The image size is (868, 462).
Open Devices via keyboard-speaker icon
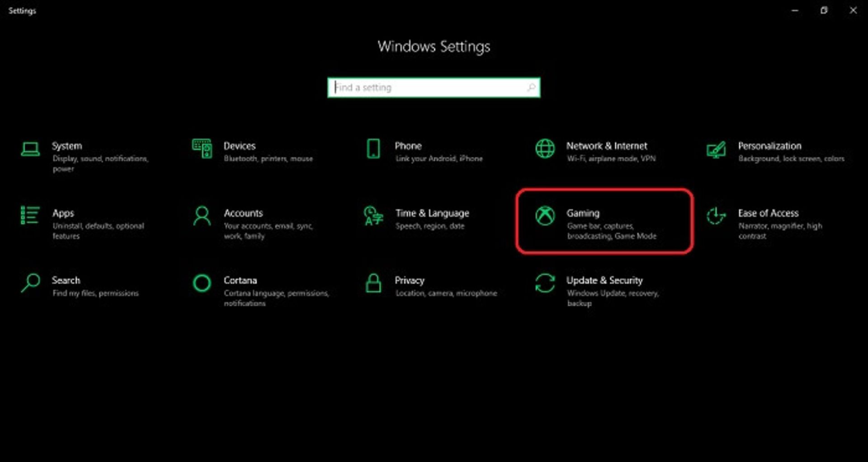coord(202,149)
